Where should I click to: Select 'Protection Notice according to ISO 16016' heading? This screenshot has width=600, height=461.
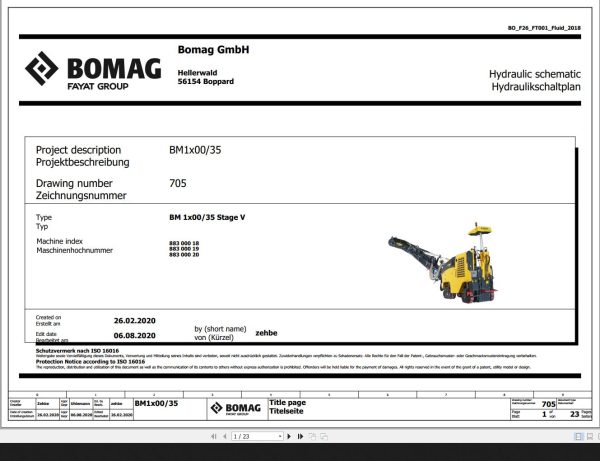coord(90,362)
